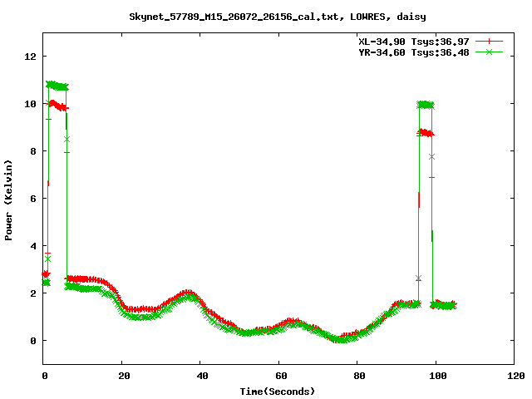This screenshot has width=532, height=399.
Task: Click the 'Power (Kelvin)' y-axis label
Action: (8, 200)
